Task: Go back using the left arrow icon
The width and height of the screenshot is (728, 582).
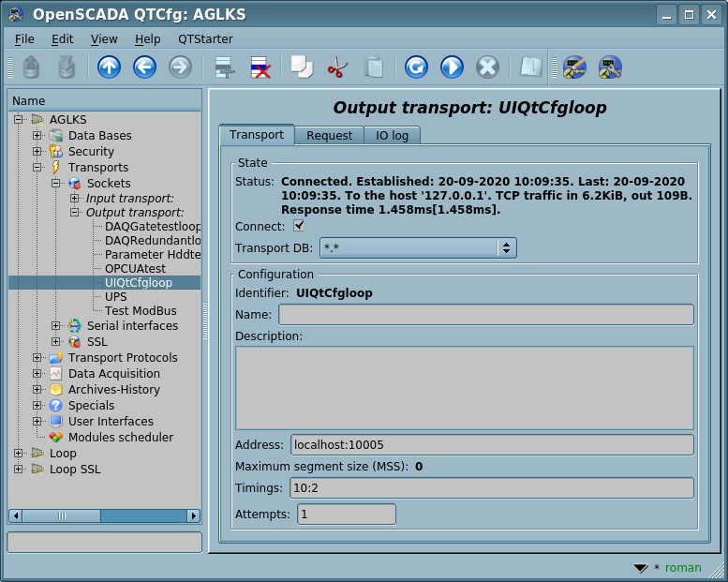Action: click(144, 67)
